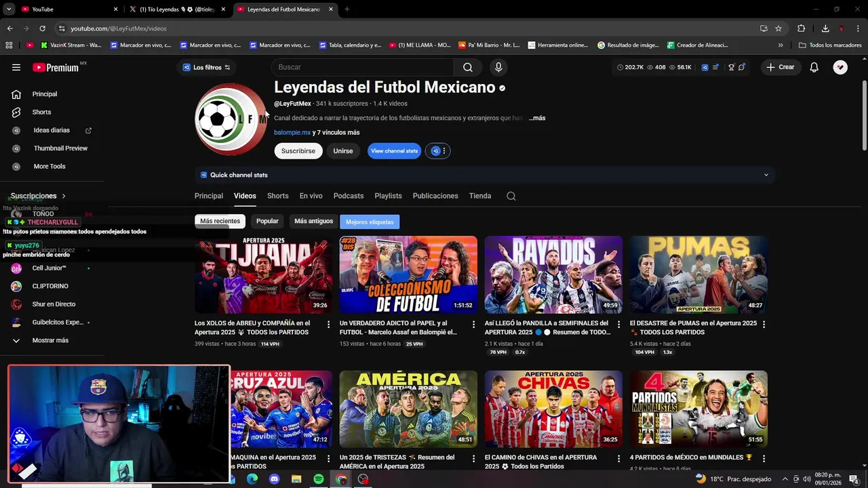The height and width of the screenshot is (488, 868).
Task: Open options menu for Coleccionismo video
Action: 473,325
